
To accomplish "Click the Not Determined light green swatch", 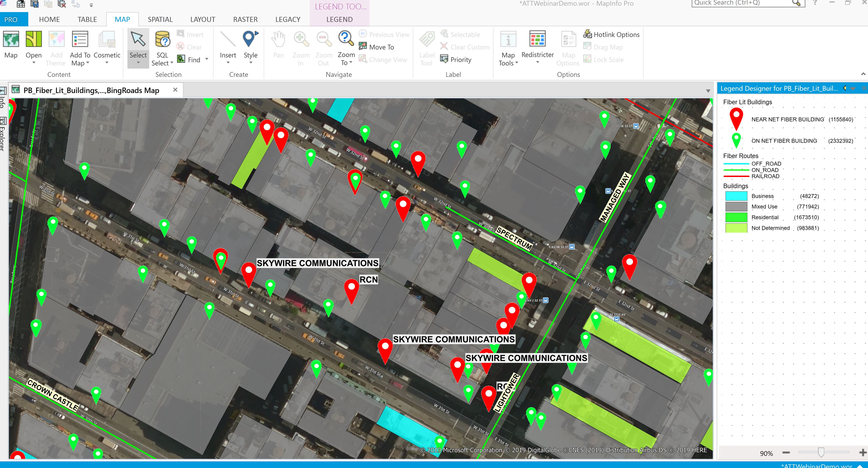I will click(x=736, y=228).
